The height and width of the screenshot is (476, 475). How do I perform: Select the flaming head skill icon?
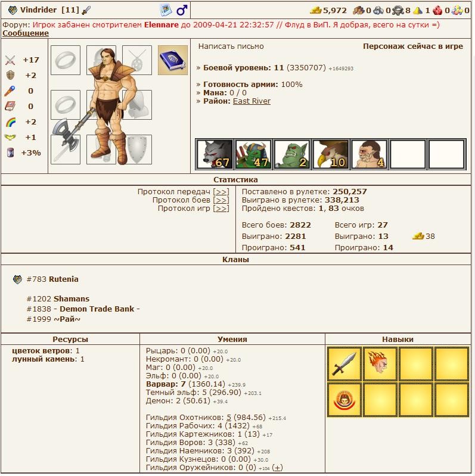click(380, 364)
